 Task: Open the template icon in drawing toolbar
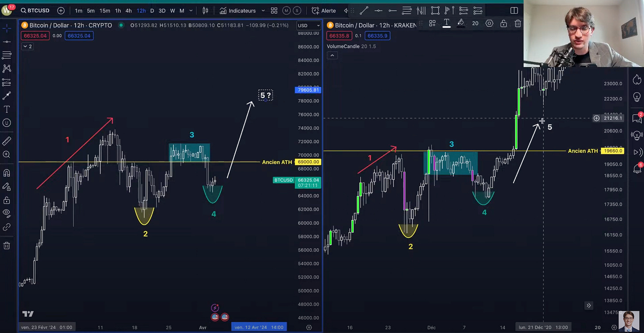tap(432, 23)
